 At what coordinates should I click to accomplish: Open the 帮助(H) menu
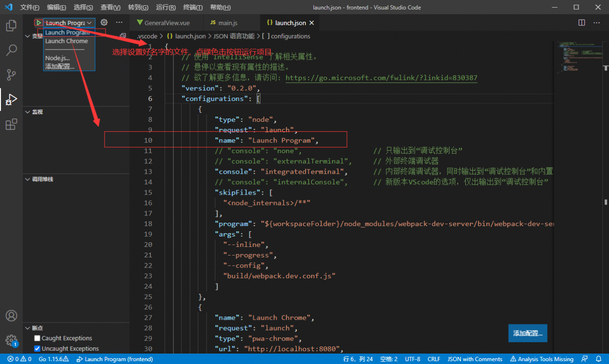point(220,7)
